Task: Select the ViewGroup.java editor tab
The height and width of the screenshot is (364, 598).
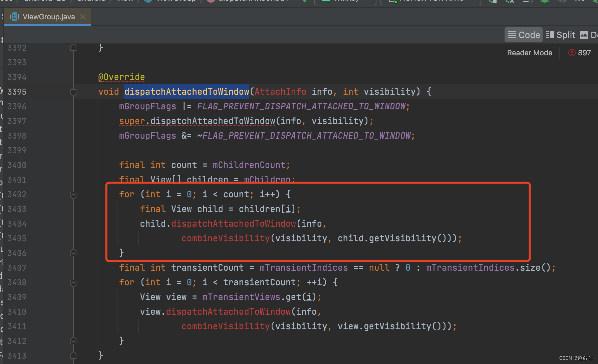Action: (x=47, y=17)
